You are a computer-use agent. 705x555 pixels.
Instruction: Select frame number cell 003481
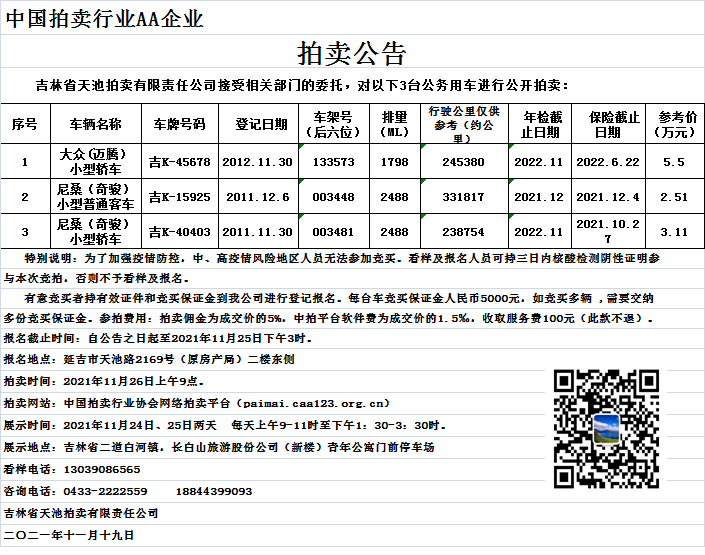point(334,231)
